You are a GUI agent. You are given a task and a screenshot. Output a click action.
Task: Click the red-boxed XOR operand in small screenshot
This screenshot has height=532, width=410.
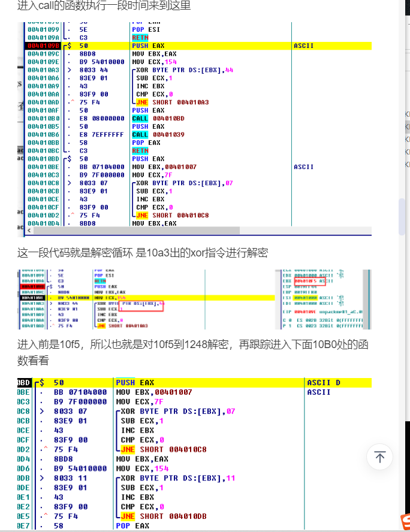[x=142, y=304]
